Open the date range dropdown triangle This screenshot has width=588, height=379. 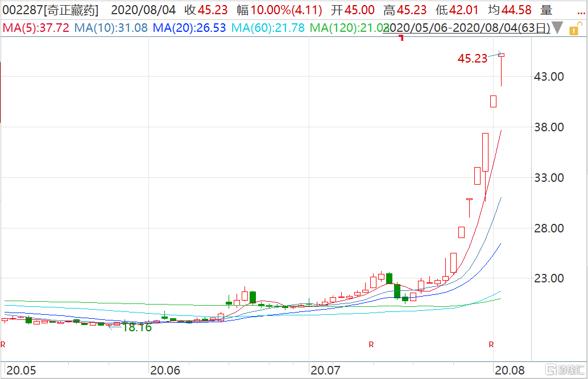coord(557,28)
